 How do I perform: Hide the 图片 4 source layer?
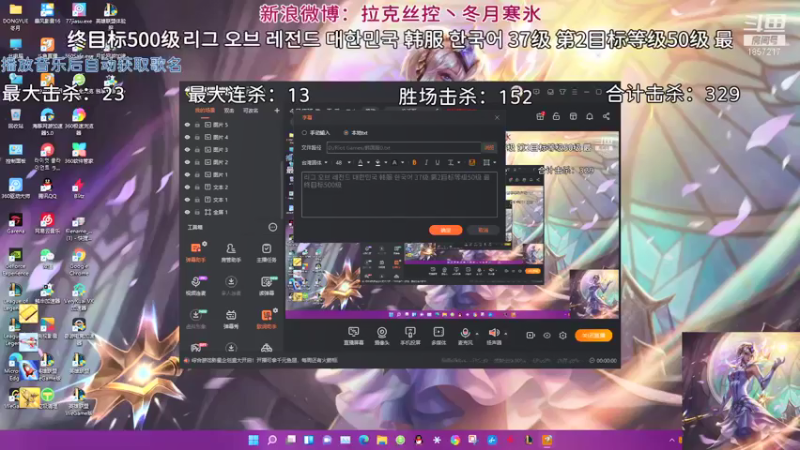click(187, 137)
